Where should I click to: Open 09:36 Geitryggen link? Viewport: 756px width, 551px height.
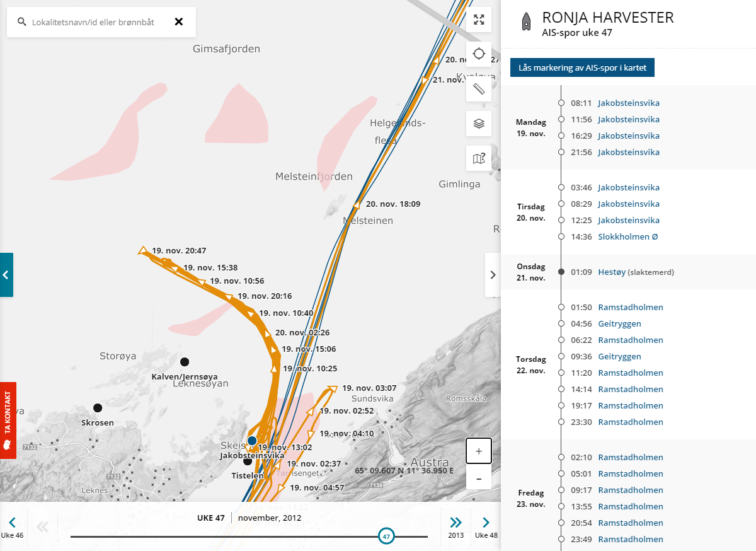[619, 356]
